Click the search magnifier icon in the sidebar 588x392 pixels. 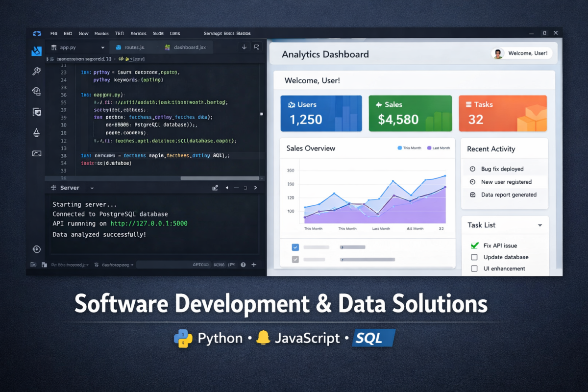click(36, 72)
